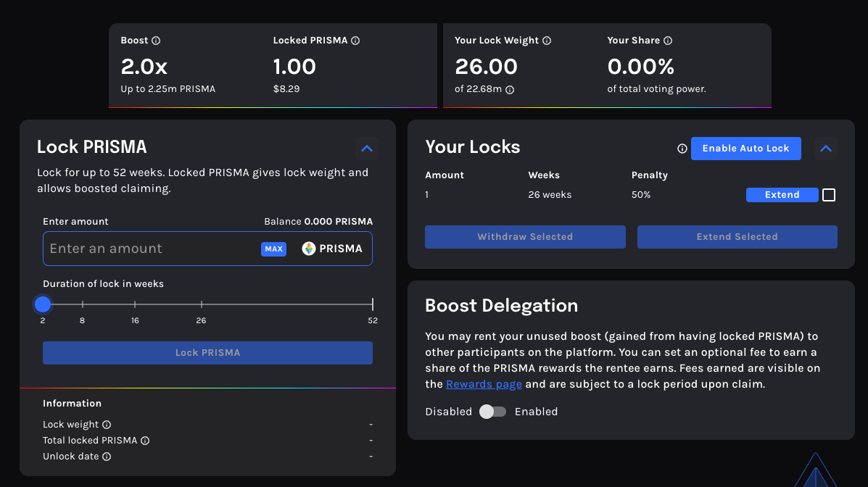This screenshot has height=487, width=868.
Task: Click the Enabled label in Boost Delegation
Action: tap(537, 412)
